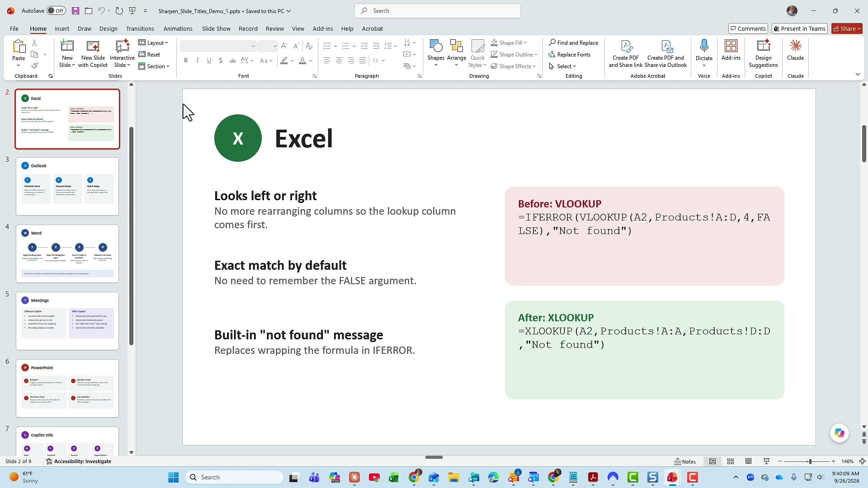Click Find and Replace
This screenshot has width=868, height=488.
(x=573, y=42)
